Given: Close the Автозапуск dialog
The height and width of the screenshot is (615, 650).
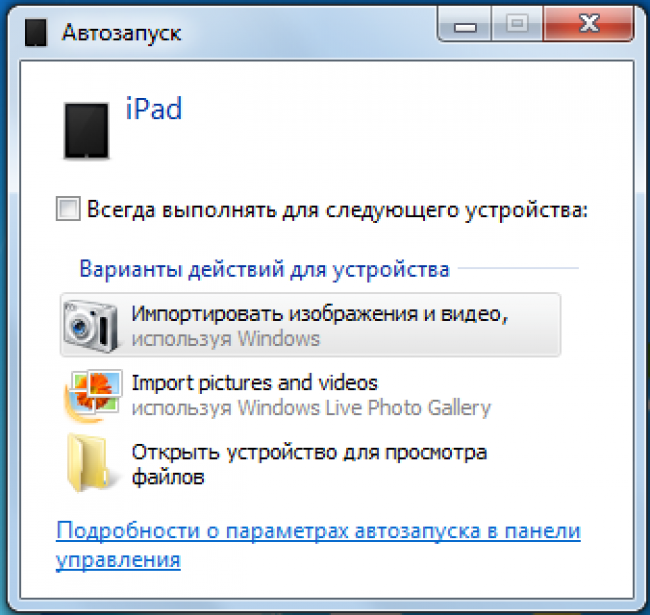Looking at the screenshot, I should coord(589,24).
